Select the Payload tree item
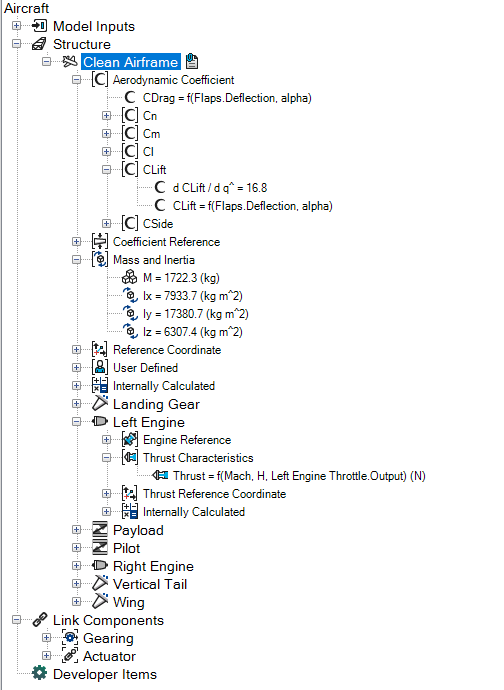The height and width of the screenshot is (690, 504). coord(138,530)
